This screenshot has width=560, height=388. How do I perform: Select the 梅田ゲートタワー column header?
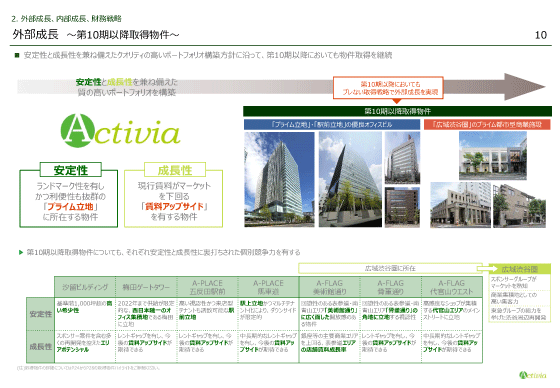click(146, 287)
